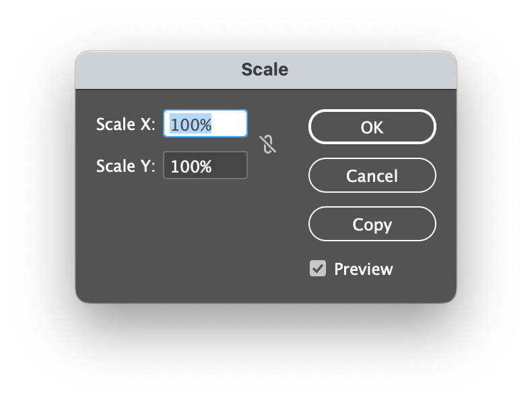Confirm scaling with OK

tap(372, 127)
